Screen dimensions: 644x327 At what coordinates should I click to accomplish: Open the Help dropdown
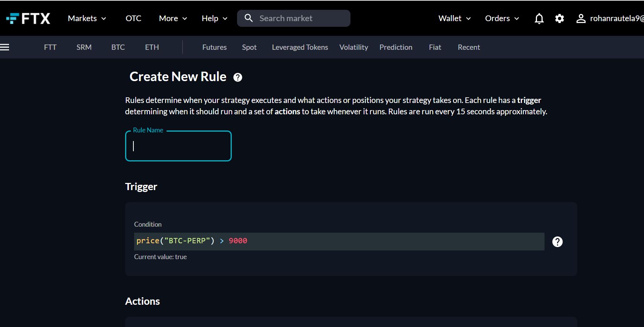click(x=214, y=18)
